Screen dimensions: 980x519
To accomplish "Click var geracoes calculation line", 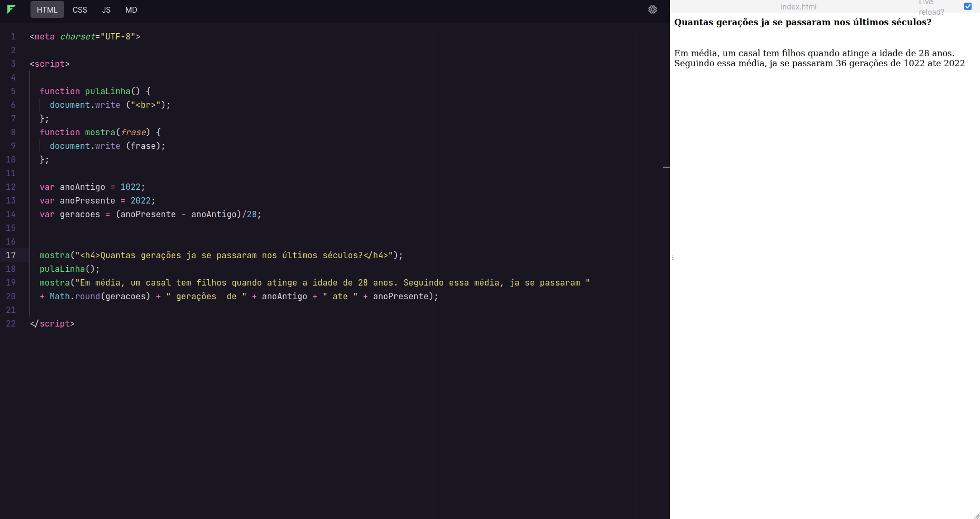I will point(151,214).
